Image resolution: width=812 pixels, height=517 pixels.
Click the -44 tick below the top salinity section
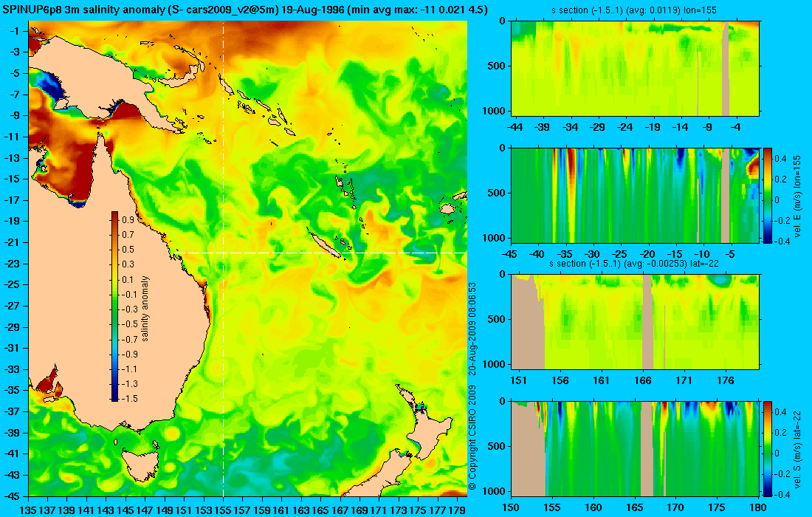click(x=515, y=127)
